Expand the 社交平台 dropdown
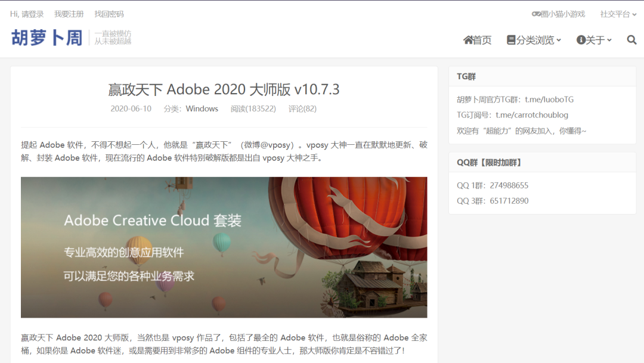 click(x=618, y=14)
